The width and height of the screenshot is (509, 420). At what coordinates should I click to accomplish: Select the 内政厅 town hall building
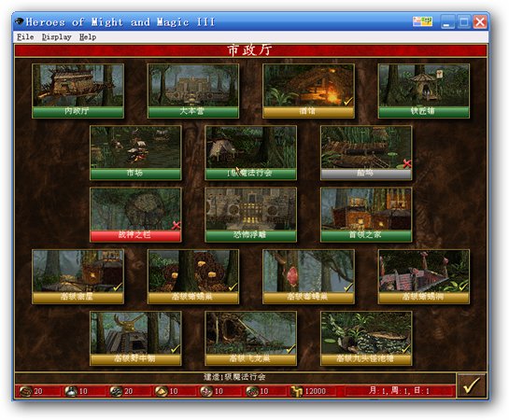pos(78,91)
